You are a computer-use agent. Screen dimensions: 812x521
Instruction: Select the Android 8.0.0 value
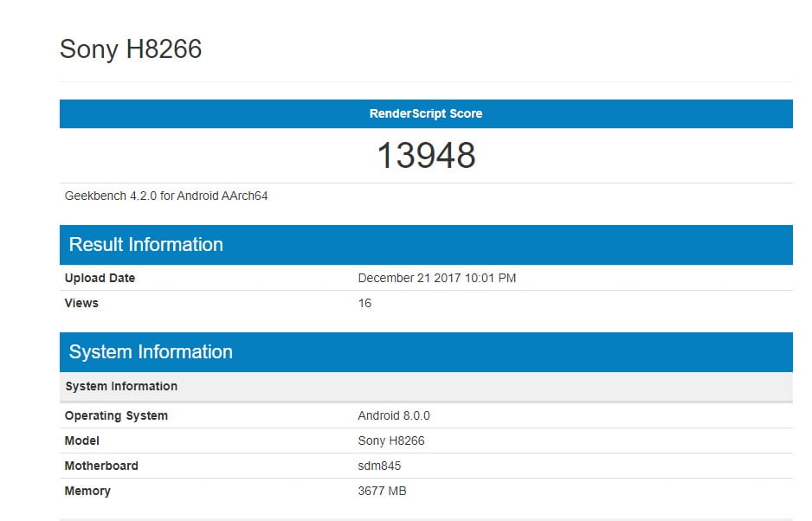(x=394, y=416)
